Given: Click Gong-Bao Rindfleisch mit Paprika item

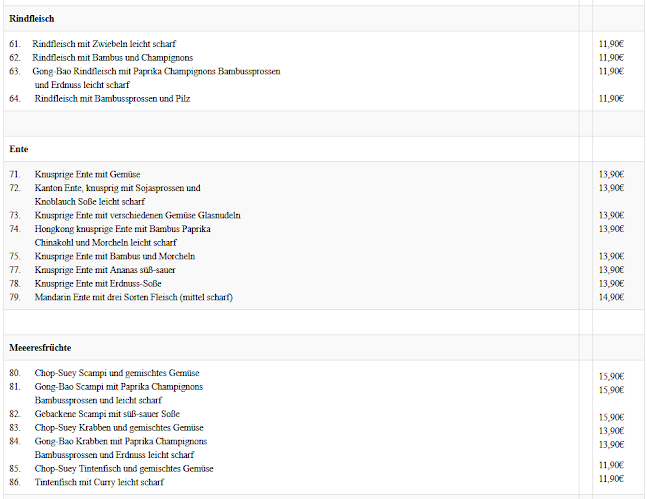Looking at the screenshot, I should coord(156,72).
